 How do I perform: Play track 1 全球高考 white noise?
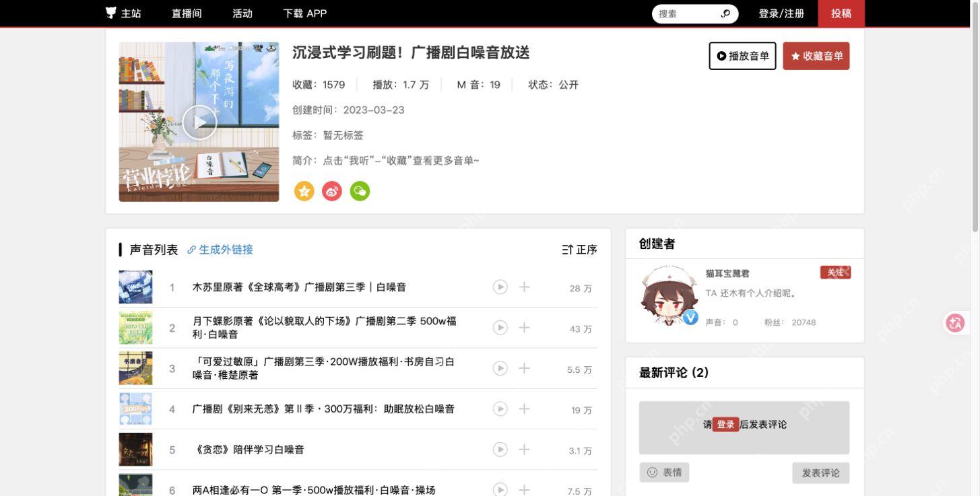pos(500,287)
